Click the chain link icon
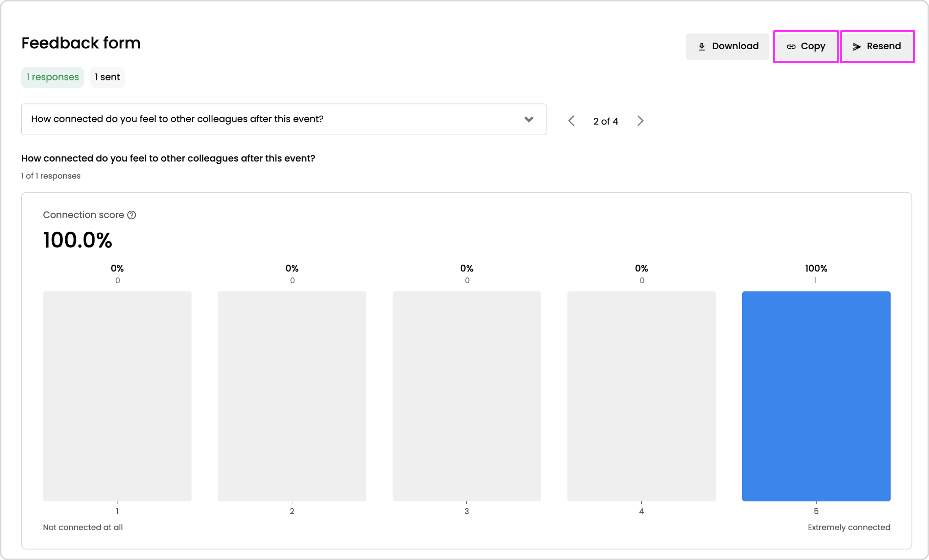The width and height of the screenshot is (929, 560). pos(791,47)
